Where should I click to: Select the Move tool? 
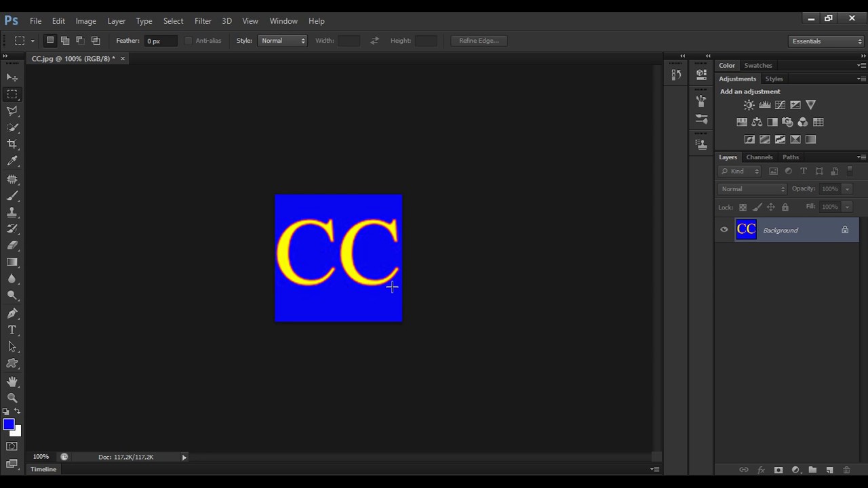pos(12,78)
